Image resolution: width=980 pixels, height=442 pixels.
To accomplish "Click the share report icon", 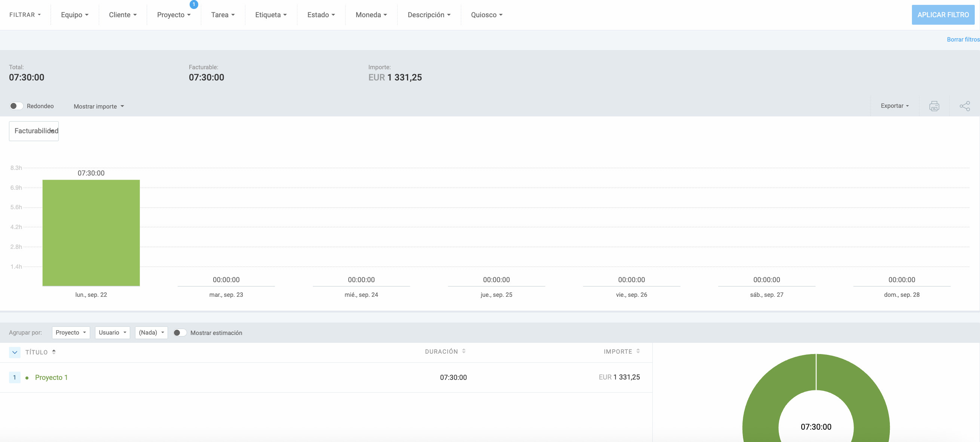I will pyautogui.click(x=964, y=106).
